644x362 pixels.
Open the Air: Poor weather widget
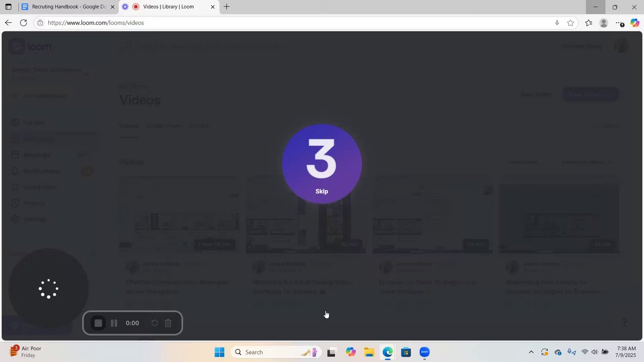coord(26,351)
